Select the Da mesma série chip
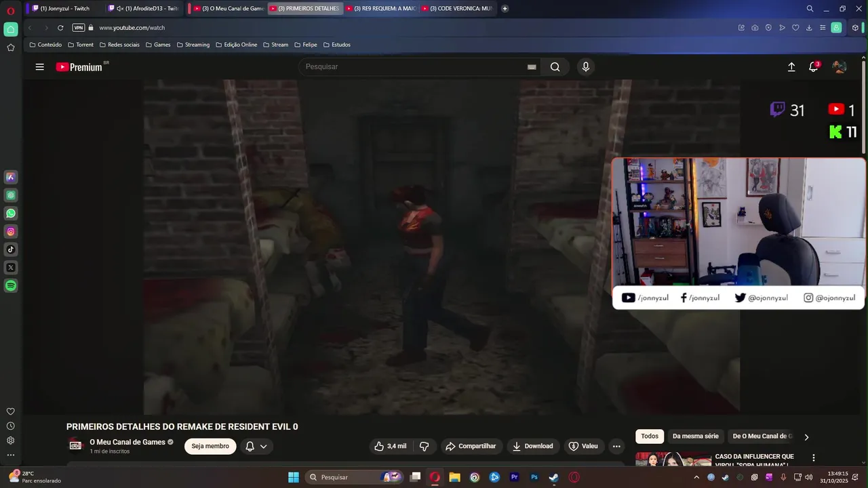 [x=695, y=436]
